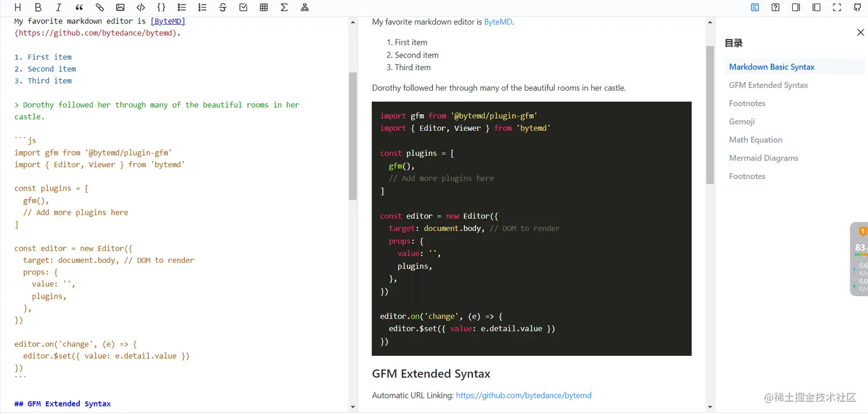This screenshot has height=415, width=868.
Task: Click editor pane scroll up arrow
Action: pos(353,22)
